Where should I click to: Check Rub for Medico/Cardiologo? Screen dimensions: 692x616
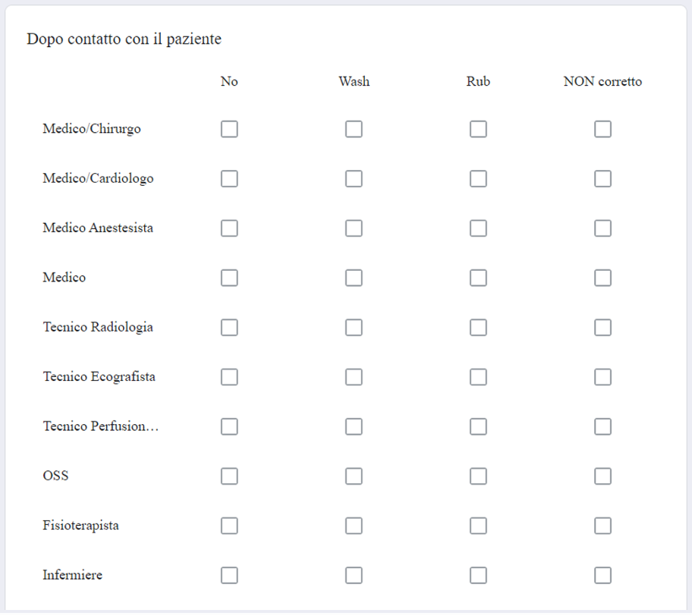tap(478, 179)
